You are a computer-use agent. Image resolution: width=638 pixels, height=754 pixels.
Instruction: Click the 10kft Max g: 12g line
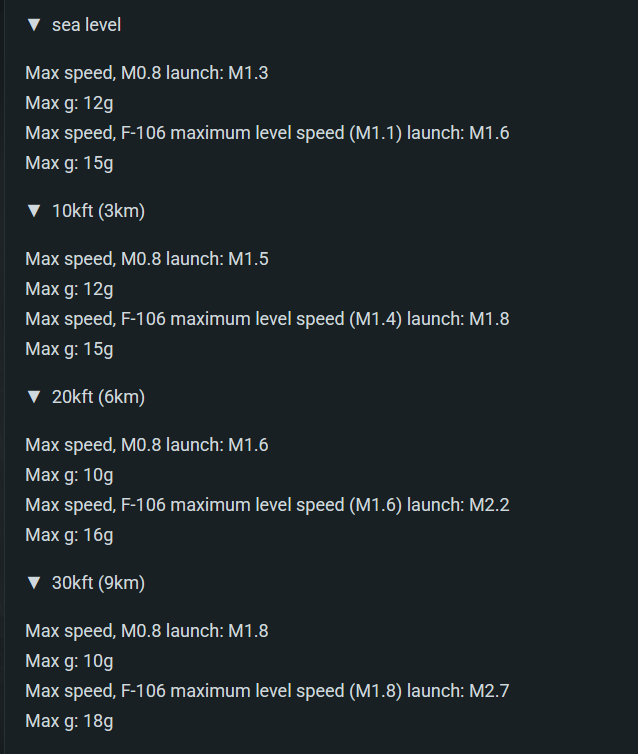pyautogui.click(x=69, y=289)
